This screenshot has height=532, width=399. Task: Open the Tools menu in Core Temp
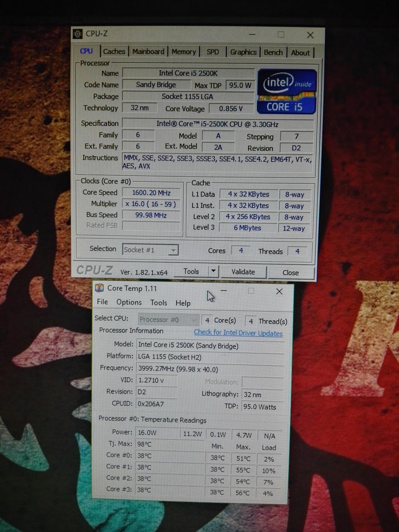coord(158,302)
